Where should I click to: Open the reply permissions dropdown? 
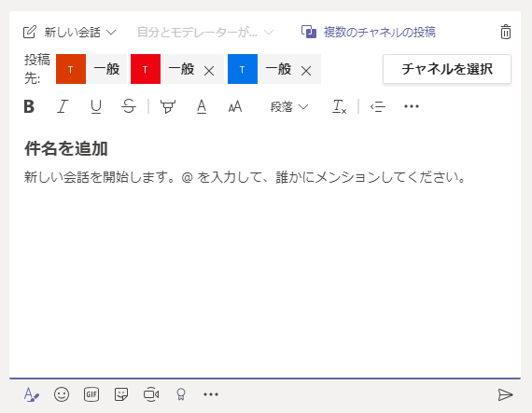pos(205,33)
